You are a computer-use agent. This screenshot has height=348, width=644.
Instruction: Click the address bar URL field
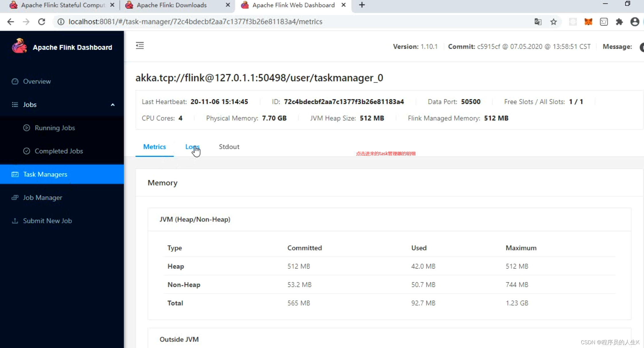point(195,22)
